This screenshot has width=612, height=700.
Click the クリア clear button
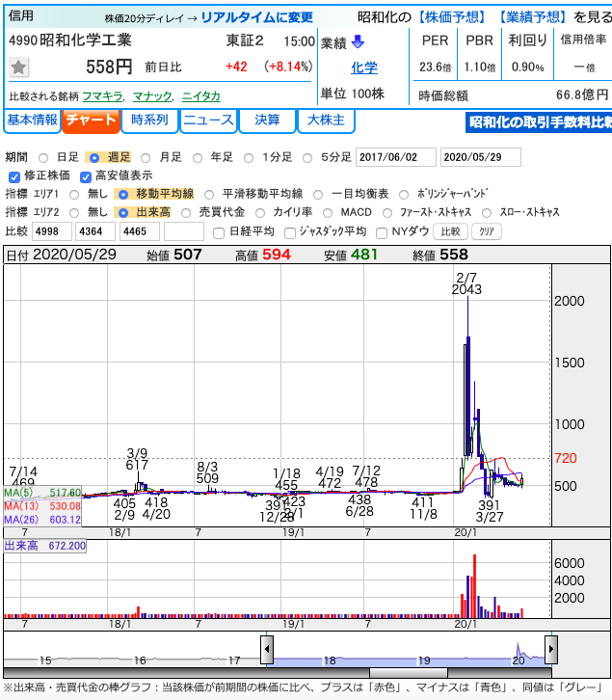[x=487, y=231]
